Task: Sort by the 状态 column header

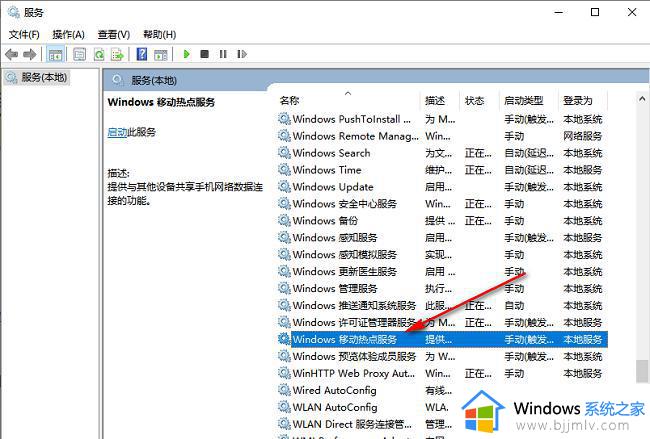Action: pos(479,101)
